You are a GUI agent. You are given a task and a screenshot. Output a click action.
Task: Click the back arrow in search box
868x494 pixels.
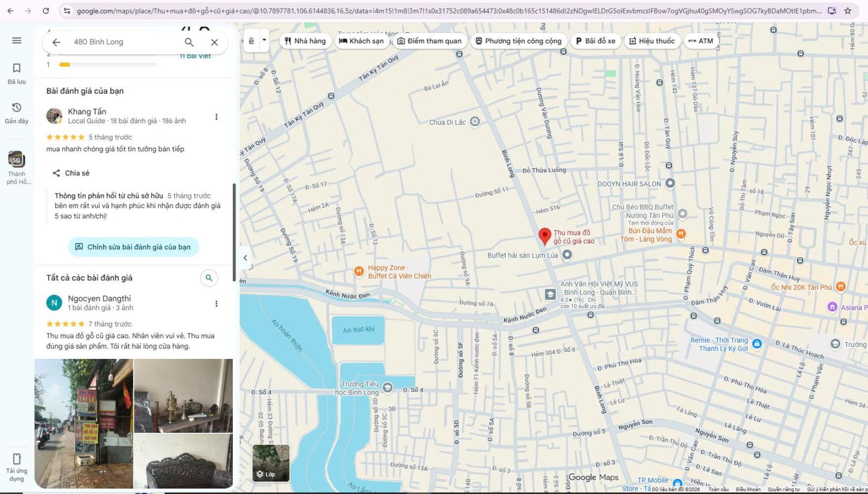56,42
